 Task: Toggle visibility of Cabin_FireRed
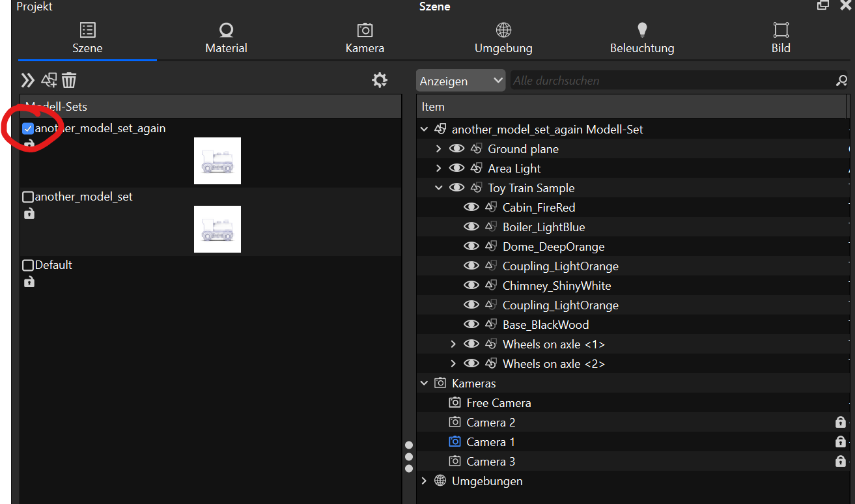[x=471, y=208]
